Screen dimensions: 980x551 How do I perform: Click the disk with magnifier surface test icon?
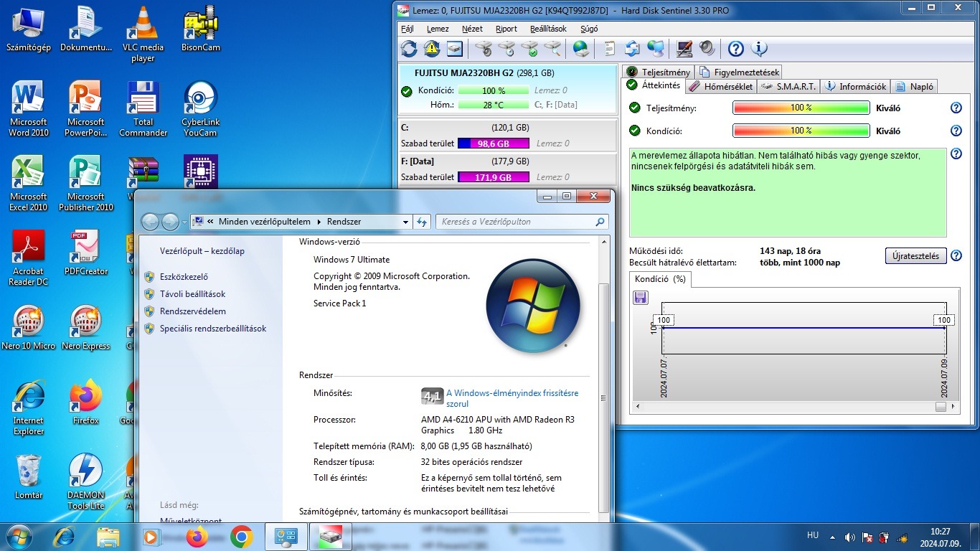(x=552, y=48)
